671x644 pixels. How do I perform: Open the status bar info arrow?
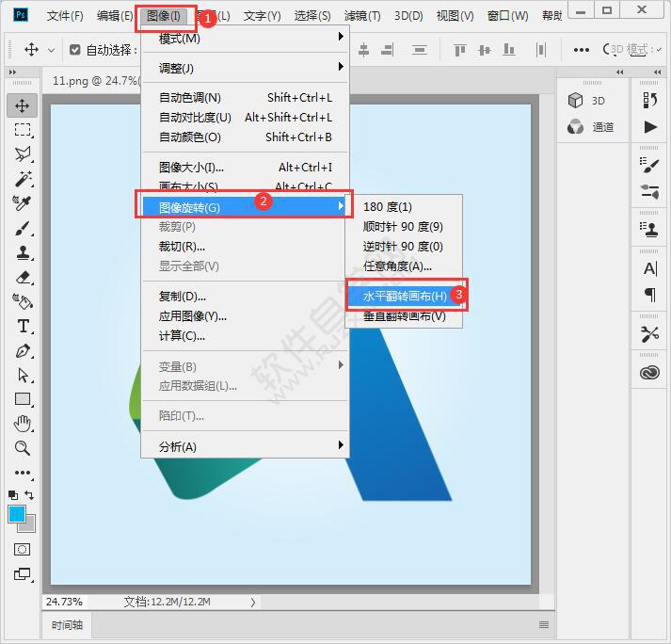(253, 602)
